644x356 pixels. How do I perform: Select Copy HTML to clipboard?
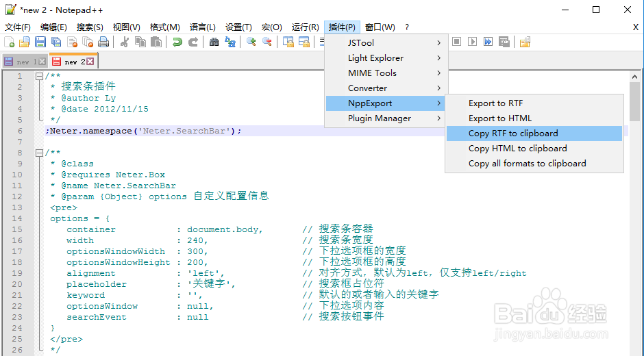pyautogui.click(x=534, y=149)
